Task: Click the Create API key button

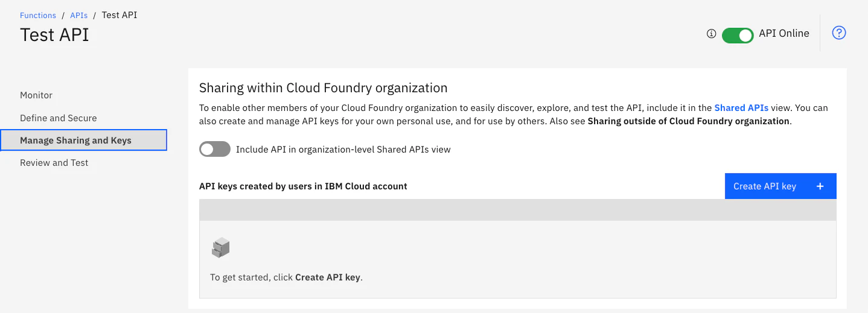Action: (x=780, y=186)
